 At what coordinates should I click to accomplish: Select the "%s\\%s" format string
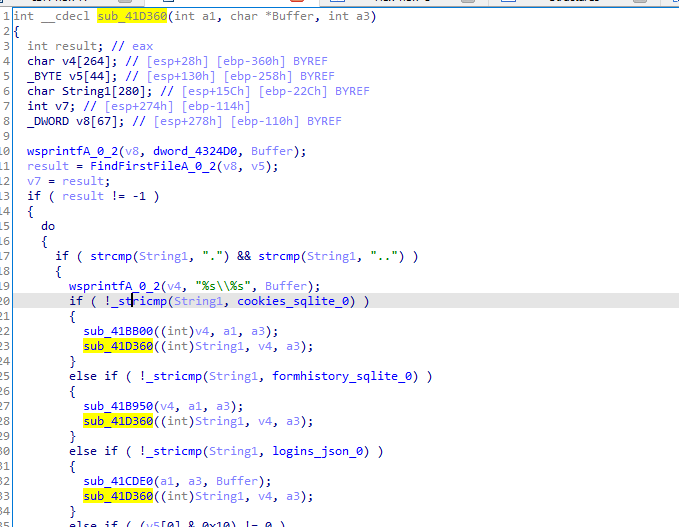pyautogui.click(x=223, y=286)
